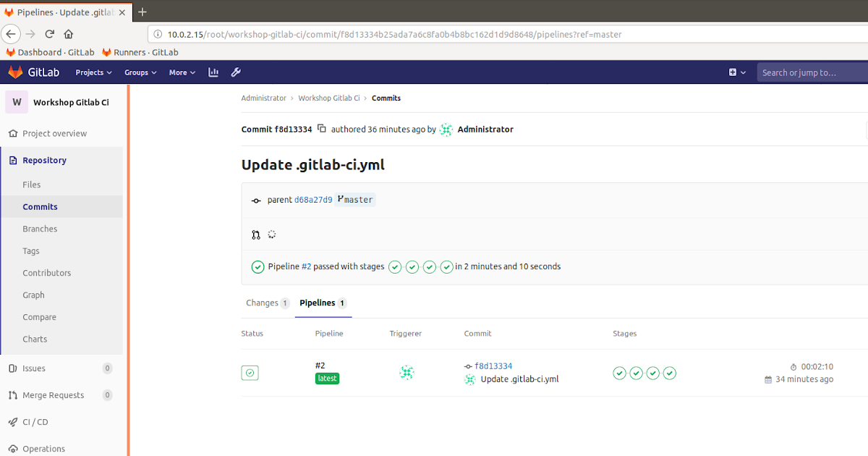This screenshot has height=456, width=868.
Task: Click the triggerer avatar in the pipeline row
Action: point(407,372)
